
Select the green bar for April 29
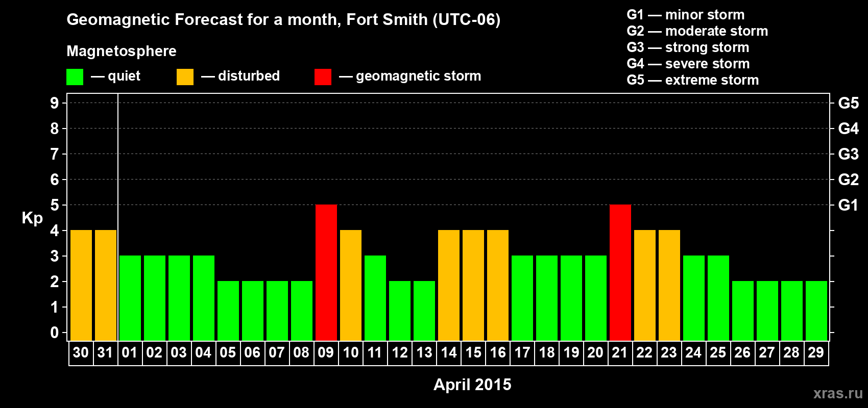816,311
